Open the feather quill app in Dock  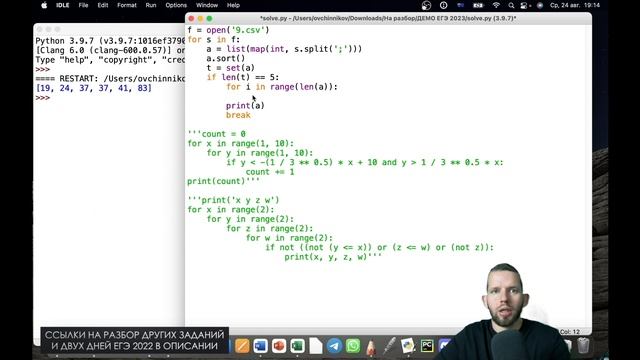[389, 346]
